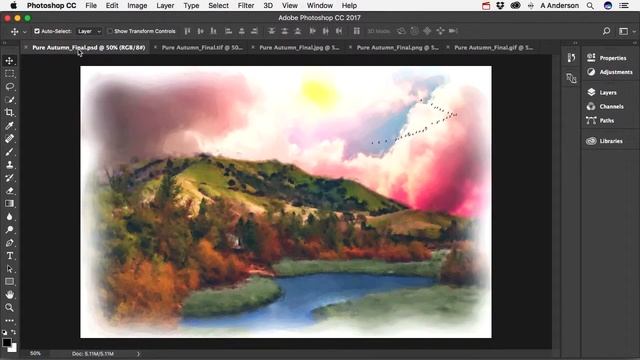The width and height of the screenshot is (640, 360).
Task: Open the Layer menu
Action: 165,5
